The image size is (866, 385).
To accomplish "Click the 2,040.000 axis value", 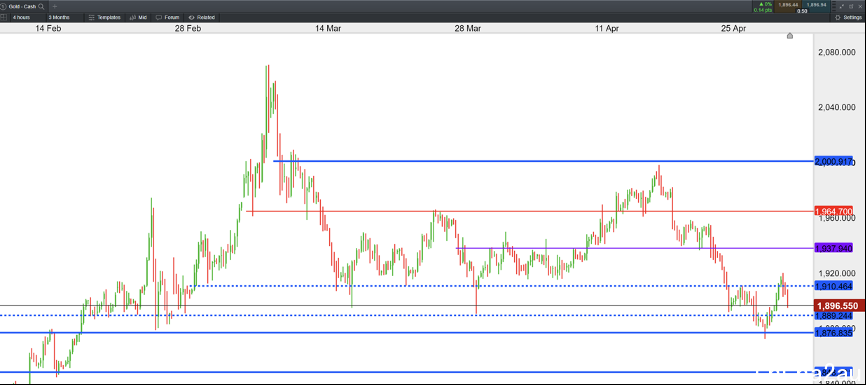I will (x=838, y=107).
